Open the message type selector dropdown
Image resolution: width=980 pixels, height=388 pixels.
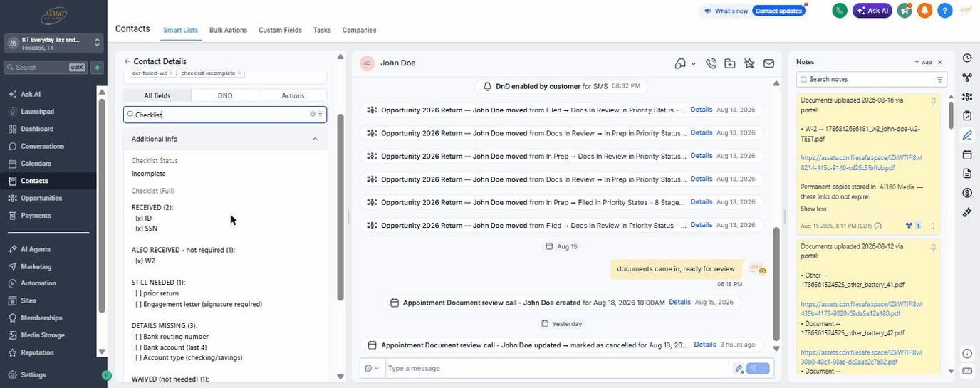point(372,368)
